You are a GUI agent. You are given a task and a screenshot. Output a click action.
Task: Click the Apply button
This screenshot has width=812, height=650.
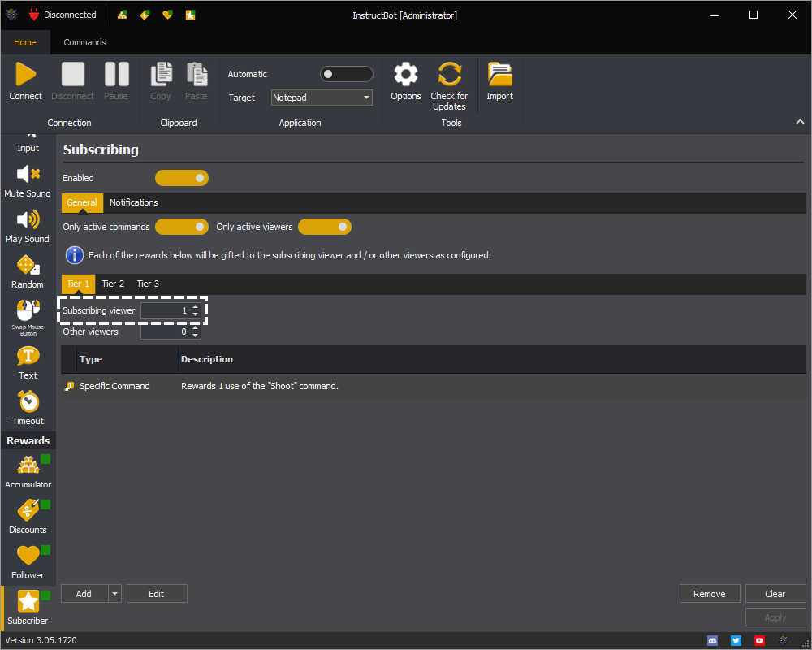click(775, 617)
